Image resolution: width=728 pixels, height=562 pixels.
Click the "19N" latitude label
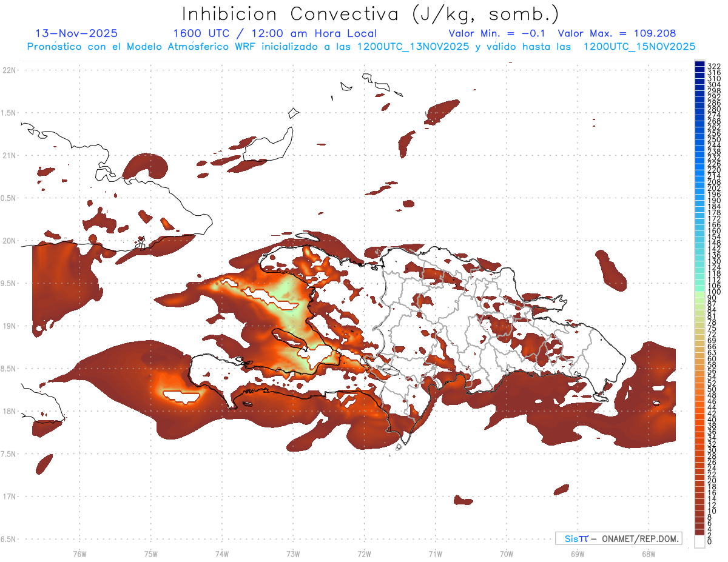(x=9, y=326)
